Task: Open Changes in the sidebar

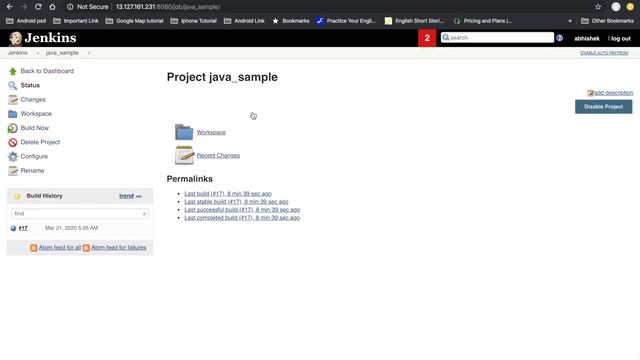Action: pyautogui.click(x=33, y=100)
